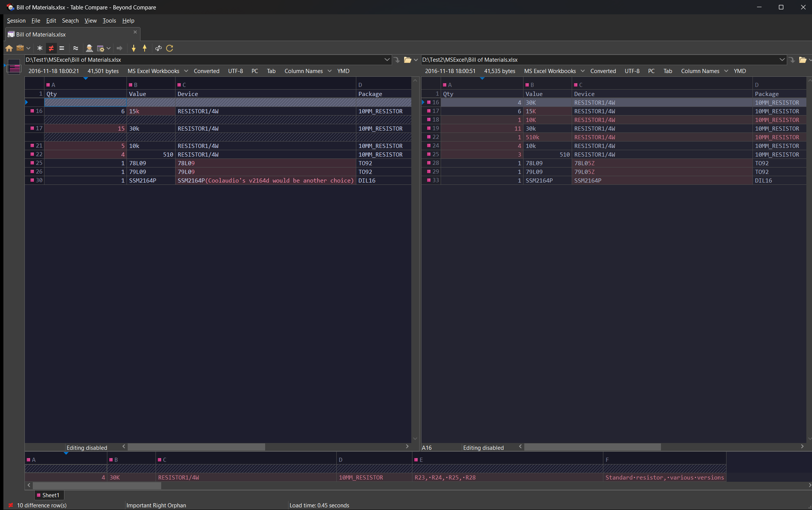Toggle Minor differences approximate icon
The image size is (812, 510).
click(x=76, y=48)
